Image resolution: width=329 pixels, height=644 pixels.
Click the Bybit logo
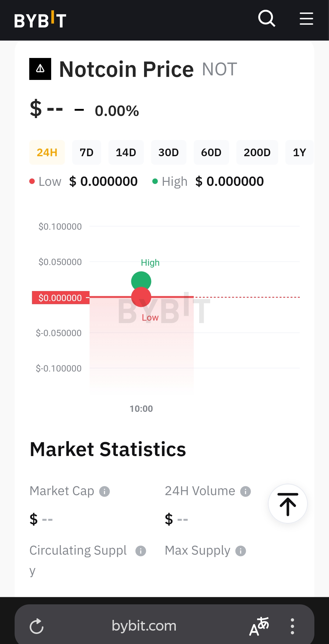40,20
